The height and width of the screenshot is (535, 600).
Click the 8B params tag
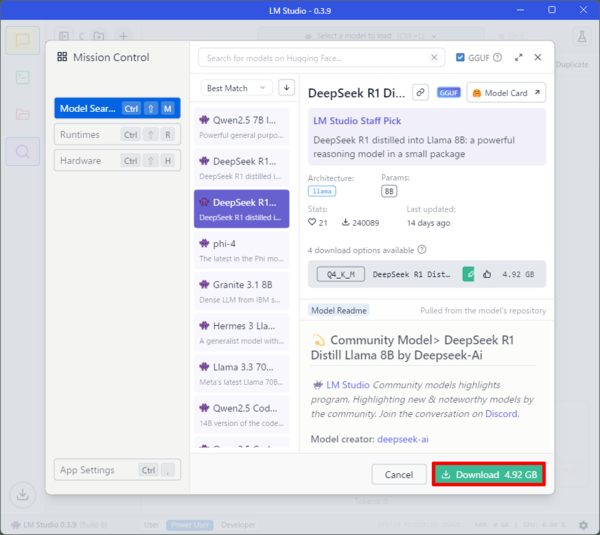pos(389,191)
